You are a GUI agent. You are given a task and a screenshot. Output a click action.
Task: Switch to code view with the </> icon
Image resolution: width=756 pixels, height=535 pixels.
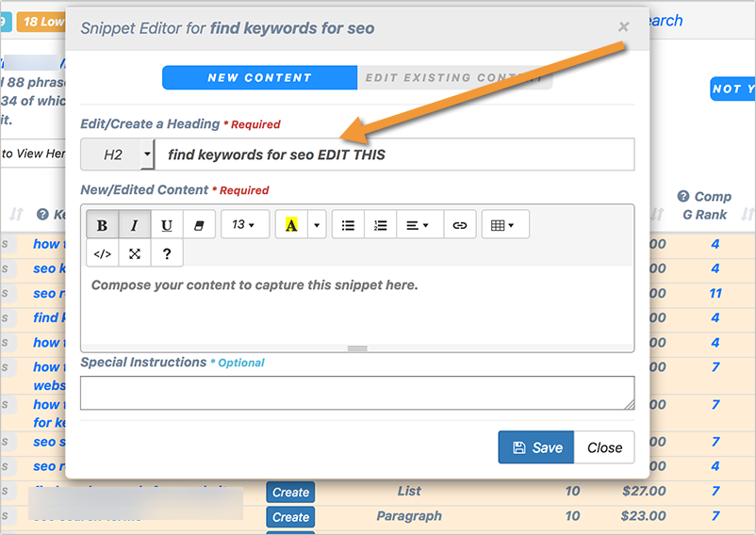click(x=103, y=253)
